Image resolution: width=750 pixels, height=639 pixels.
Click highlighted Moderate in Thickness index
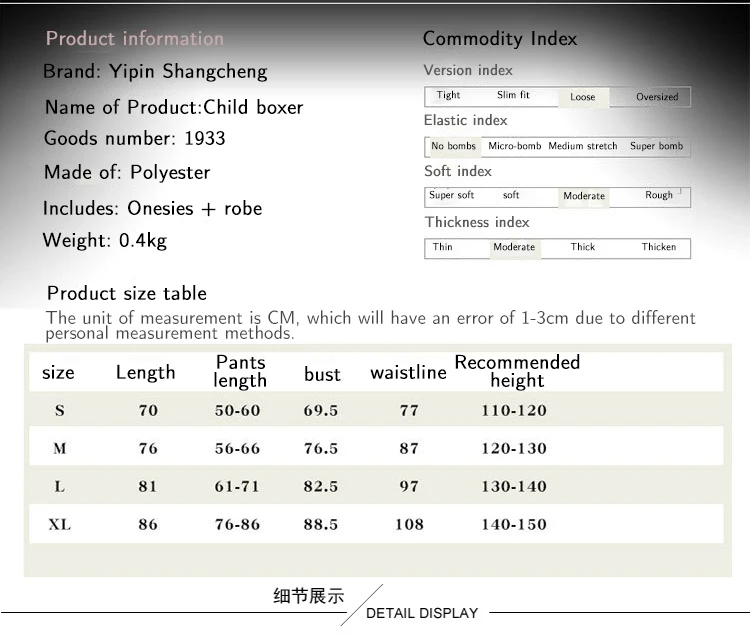pyautogui.click(x=514, y=248)
